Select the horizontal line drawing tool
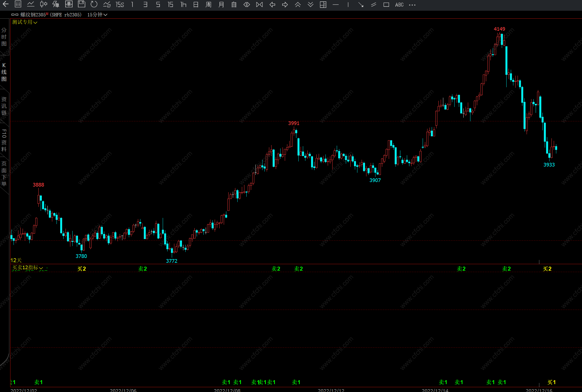Image resolution: width=582 pixels, height=392 pixels. [336, 5]
